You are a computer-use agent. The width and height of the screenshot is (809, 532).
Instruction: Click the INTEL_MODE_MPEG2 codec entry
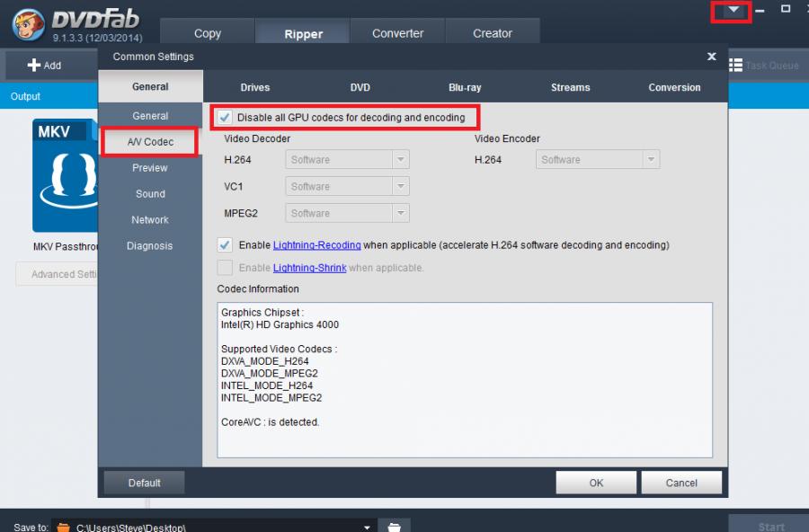(x=271, y=398)
